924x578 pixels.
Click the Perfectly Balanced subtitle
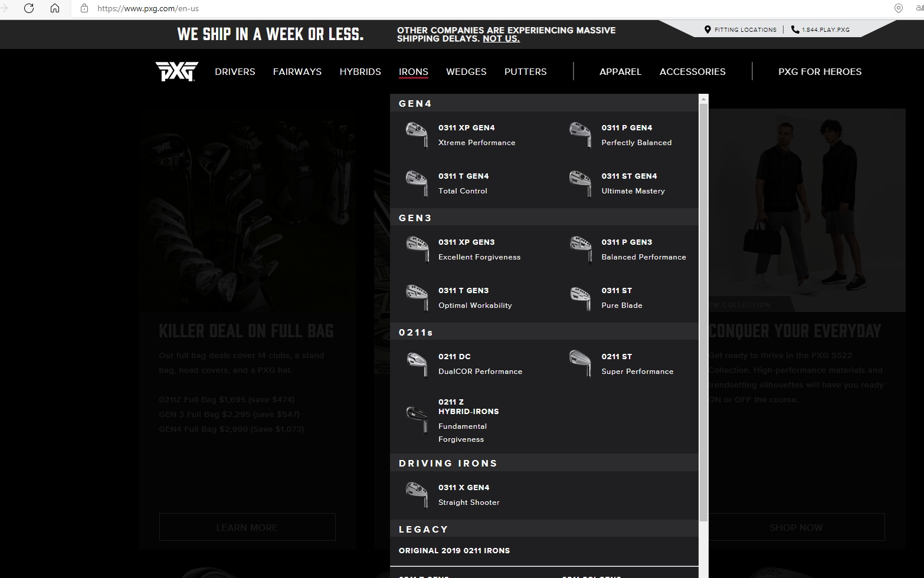click(x=637, y=143)
